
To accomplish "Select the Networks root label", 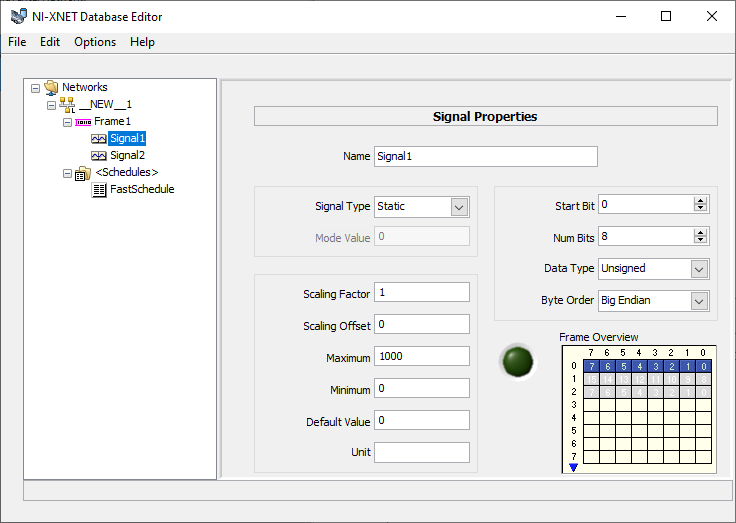I will (84, 87).
